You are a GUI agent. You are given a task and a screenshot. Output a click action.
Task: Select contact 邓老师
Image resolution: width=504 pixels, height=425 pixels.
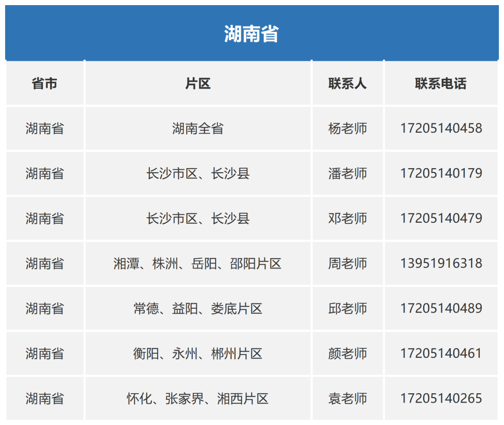[347, 218]
